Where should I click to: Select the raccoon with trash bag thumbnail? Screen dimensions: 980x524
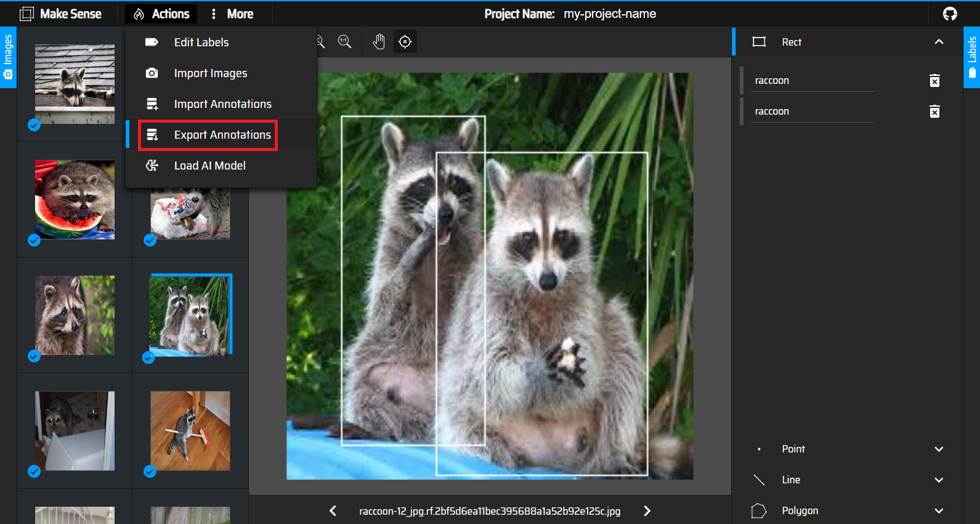tap(190, 214)
